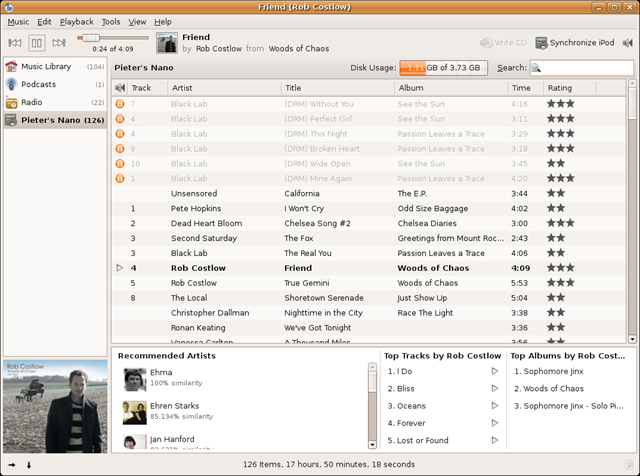Select the Podcasts source

point(42,84)
